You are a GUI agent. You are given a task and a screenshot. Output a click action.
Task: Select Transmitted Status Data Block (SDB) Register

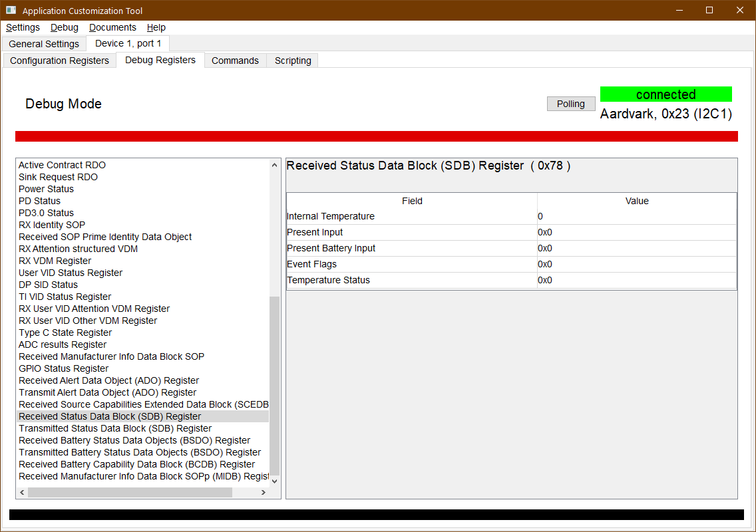point(142,428)
